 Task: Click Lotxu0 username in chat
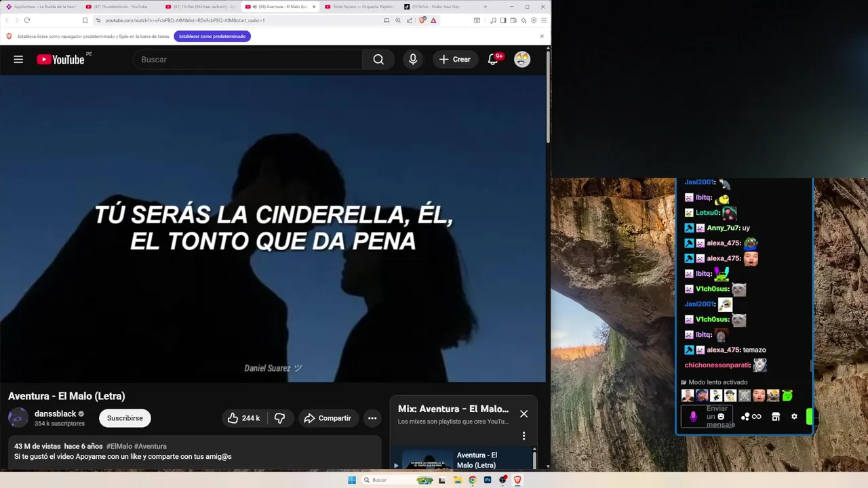[707, 213]
